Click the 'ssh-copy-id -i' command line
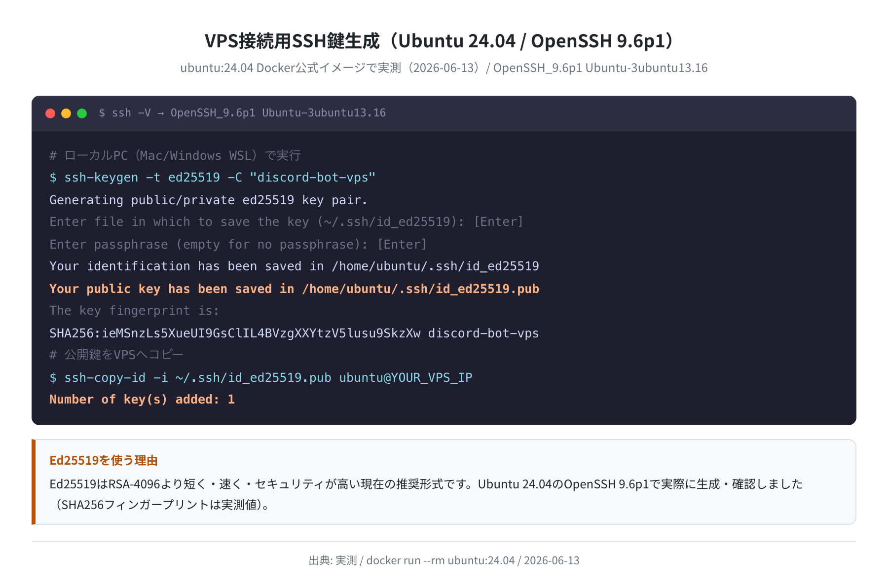Image resolution: width=888 pixels, height=588 pixels. (x=261, y=377)
